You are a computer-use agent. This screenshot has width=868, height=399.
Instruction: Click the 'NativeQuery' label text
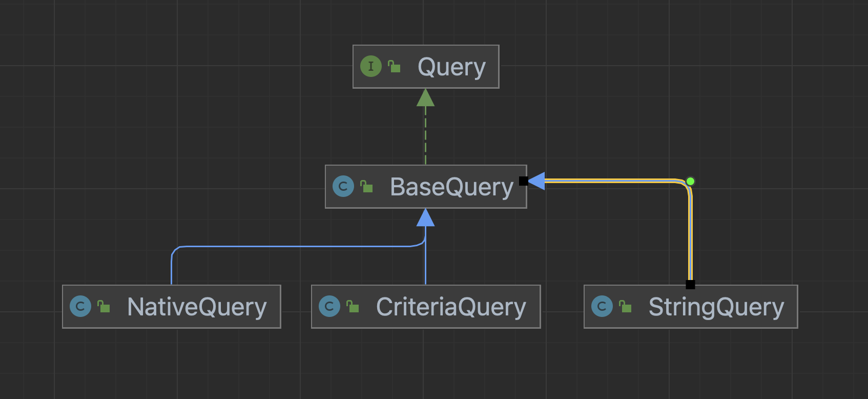click(197, 307)
